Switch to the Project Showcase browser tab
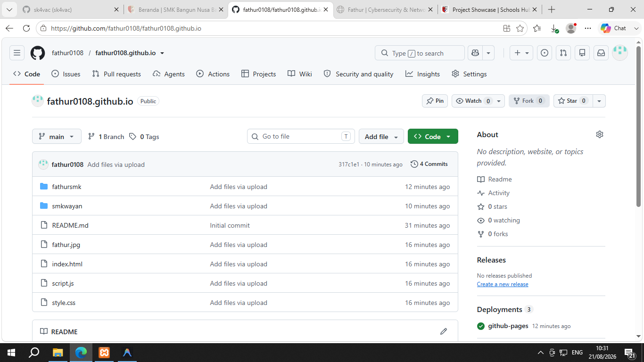 coord(490,9)
